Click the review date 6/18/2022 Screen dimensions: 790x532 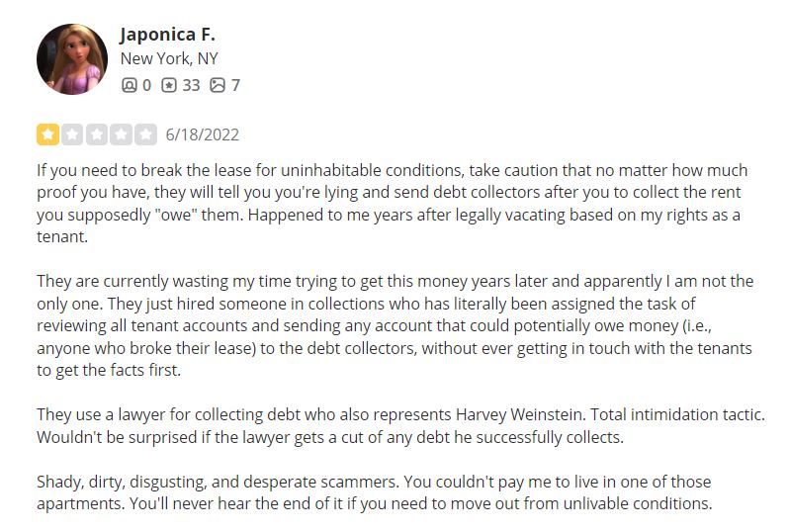click(203, 134)
